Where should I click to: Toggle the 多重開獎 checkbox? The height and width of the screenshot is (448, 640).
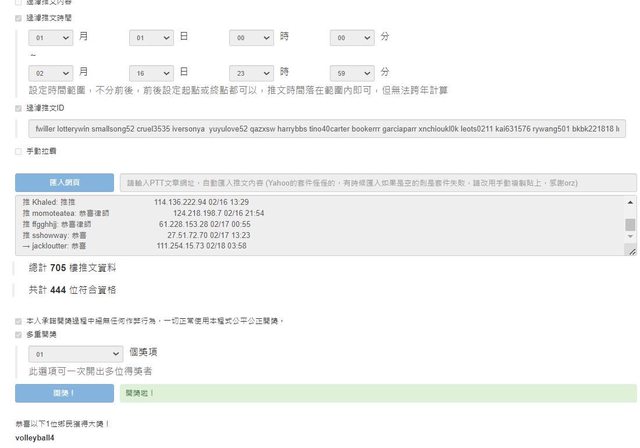pyautogui.click(x=18, y=335)
